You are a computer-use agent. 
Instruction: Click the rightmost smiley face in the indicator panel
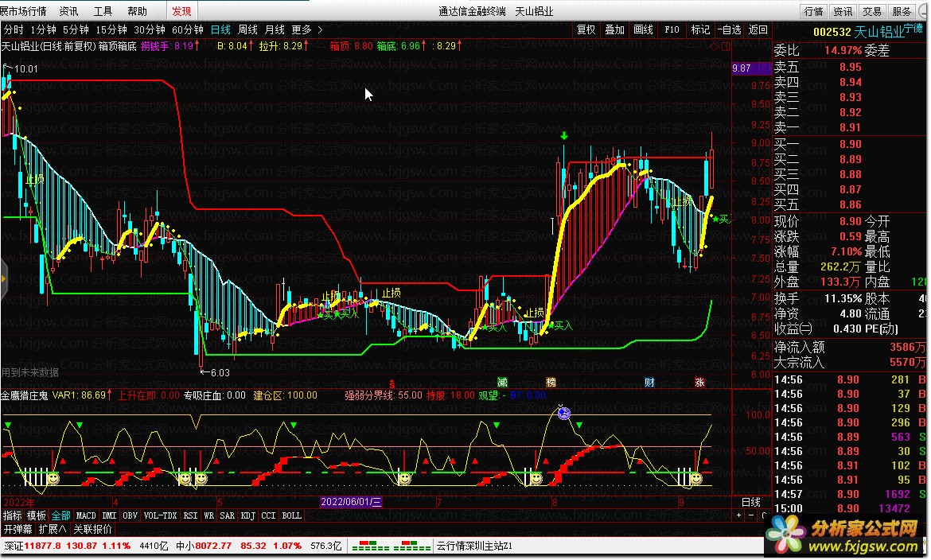696,478
